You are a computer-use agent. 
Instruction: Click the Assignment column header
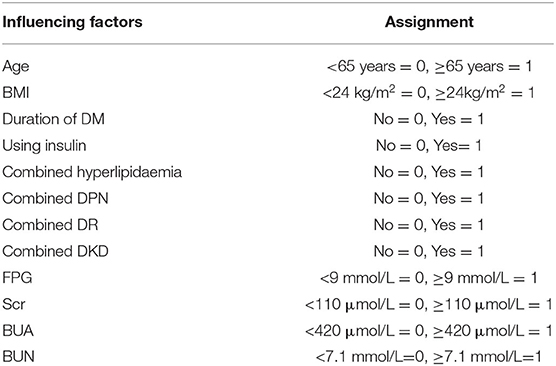click(429, 22)
